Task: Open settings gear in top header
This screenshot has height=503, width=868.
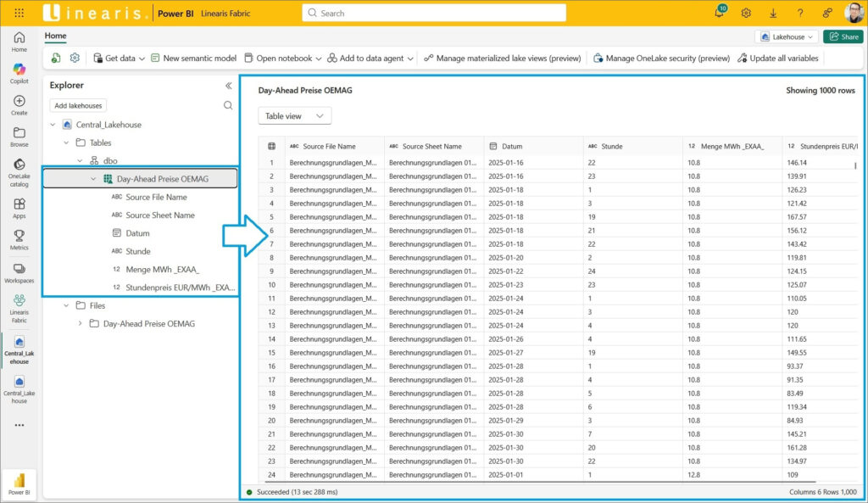Action: point(746,13)
